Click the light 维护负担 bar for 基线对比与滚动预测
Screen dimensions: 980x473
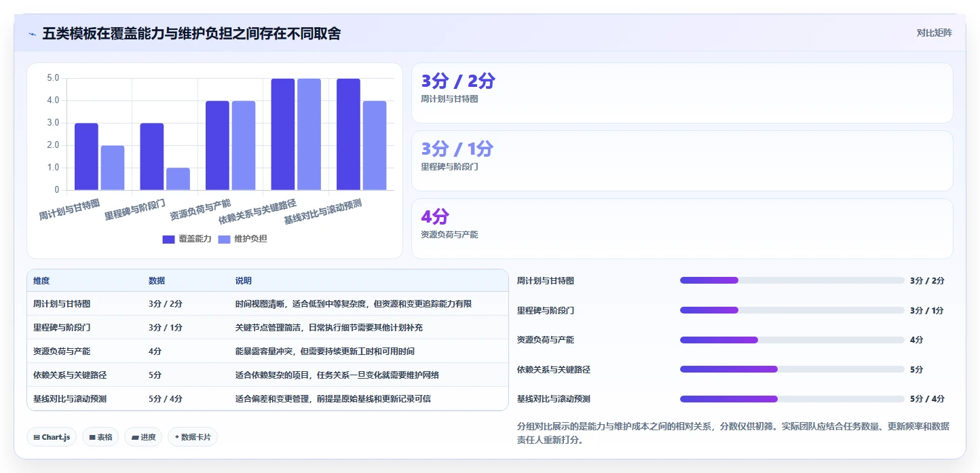(x=375, y=145)
